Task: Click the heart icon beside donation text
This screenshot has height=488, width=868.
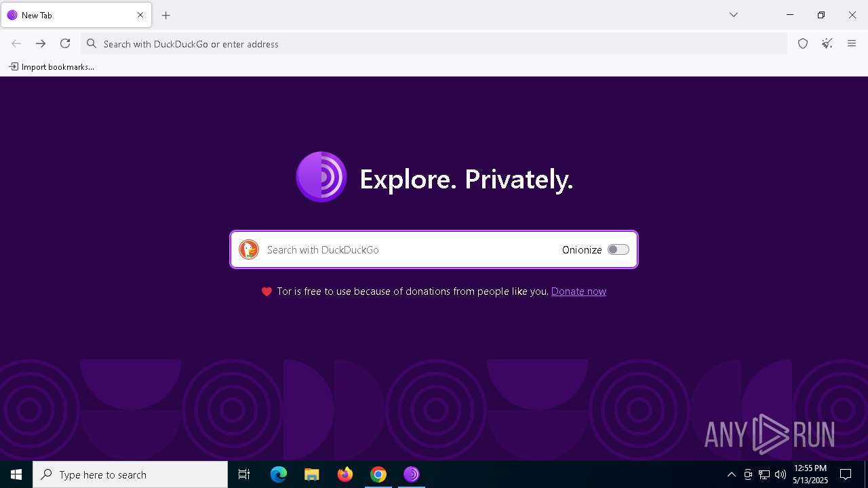Action: 267,291
